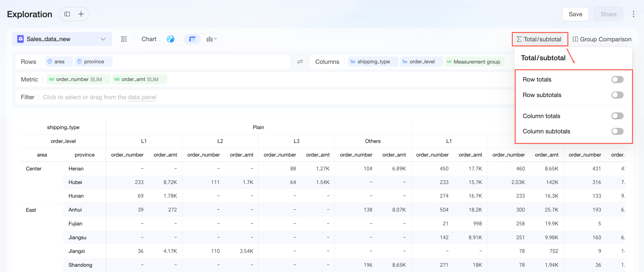Open the Total/subtotal menu button
644x272 pixels.
point(539,39)
